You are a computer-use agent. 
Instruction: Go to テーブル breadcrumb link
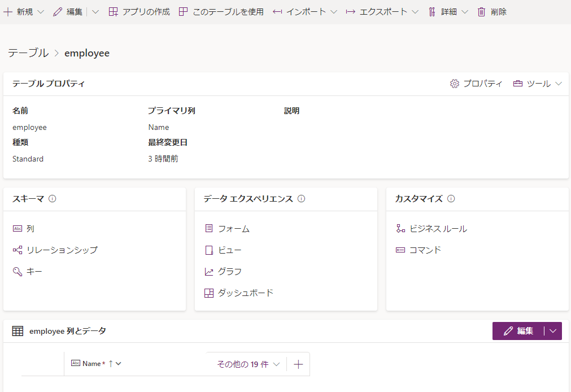coord(28,53)
